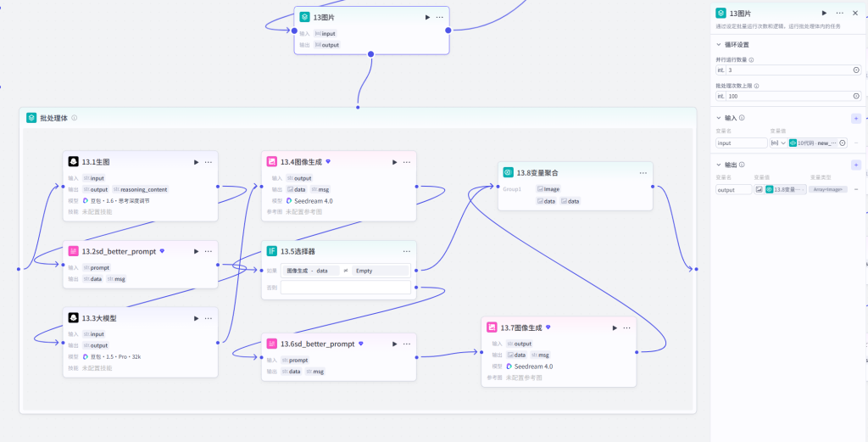Open the input variable type dropdown
This screenshot has width=868, height=442.
click(779, 143)
